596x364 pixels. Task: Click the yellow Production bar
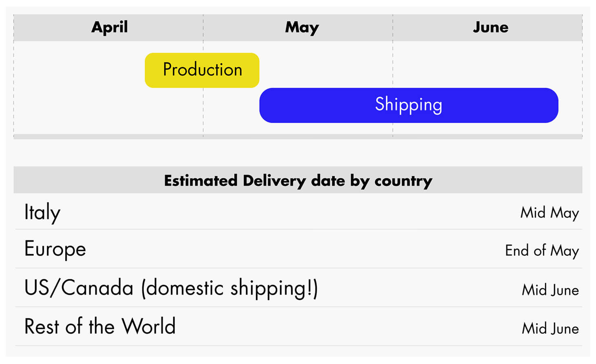(202, 70)
